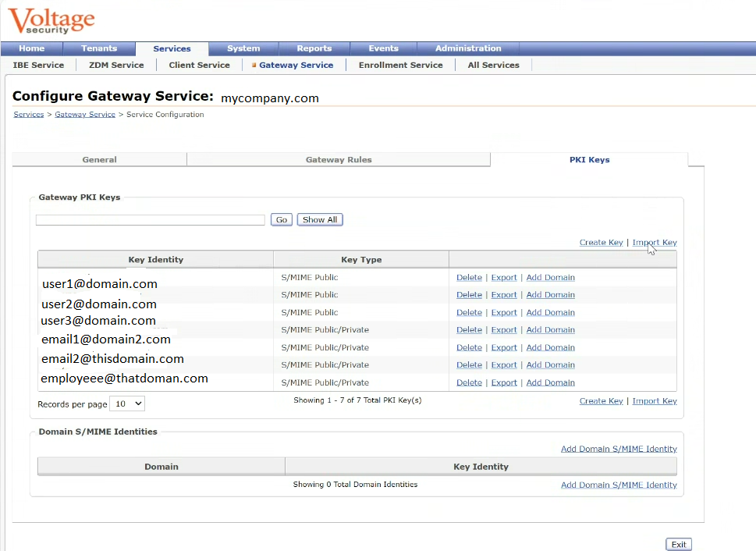The image size is (756, 551).
Task: Click the top Import Key link
Action: (x=654, y=243)
